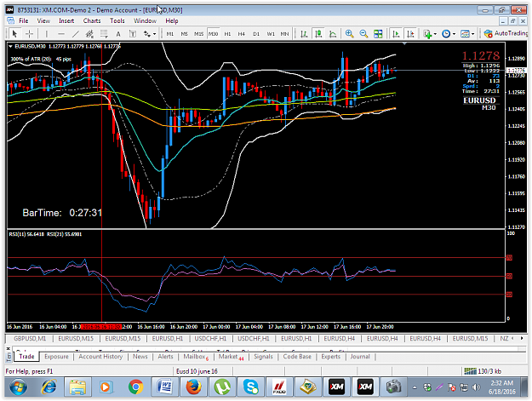
Task: Click the red crosshair date label on timeline
Action: pyautogui.click(x=100, y=327)
